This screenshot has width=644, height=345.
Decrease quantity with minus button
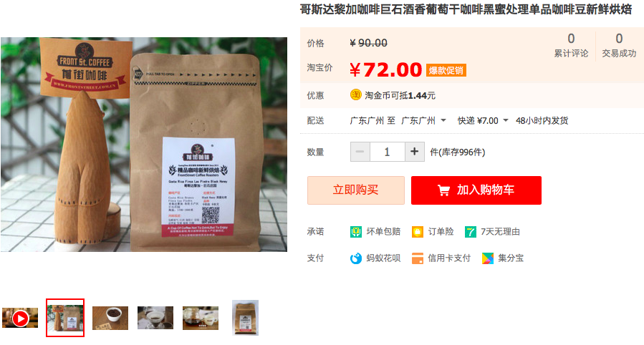[360, 152]
